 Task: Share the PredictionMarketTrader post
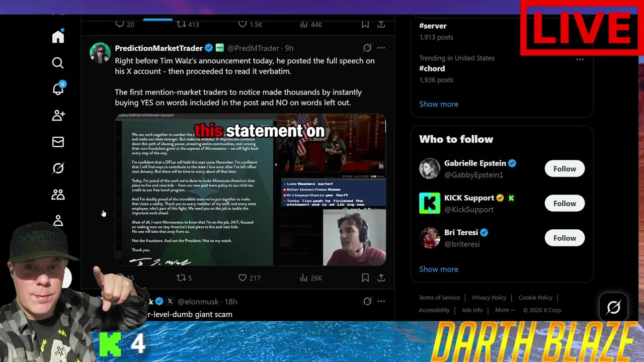point(381,278)
